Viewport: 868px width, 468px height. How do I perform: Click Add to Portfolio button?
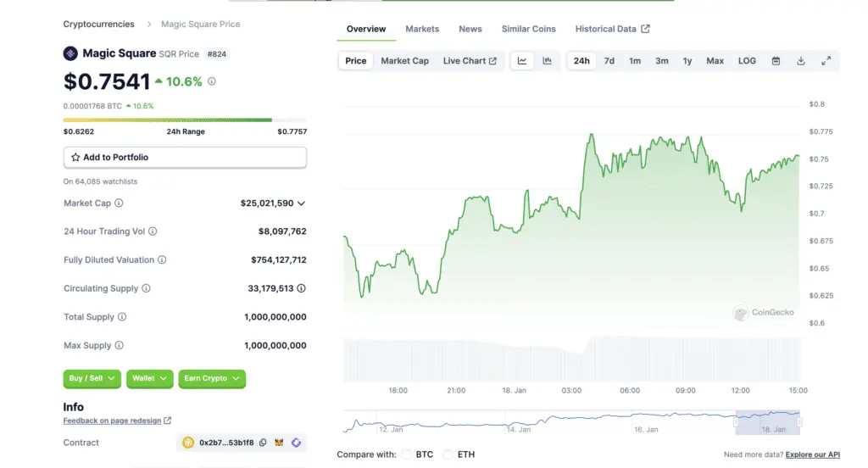pos(185,158)
